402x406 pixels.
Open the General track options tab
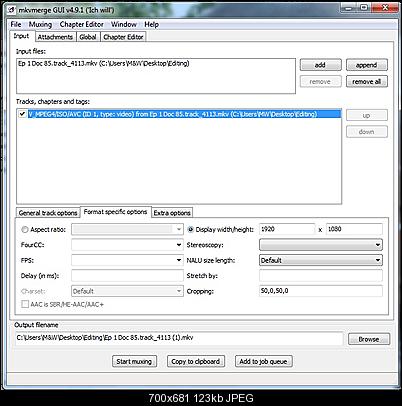pos(48,213)
